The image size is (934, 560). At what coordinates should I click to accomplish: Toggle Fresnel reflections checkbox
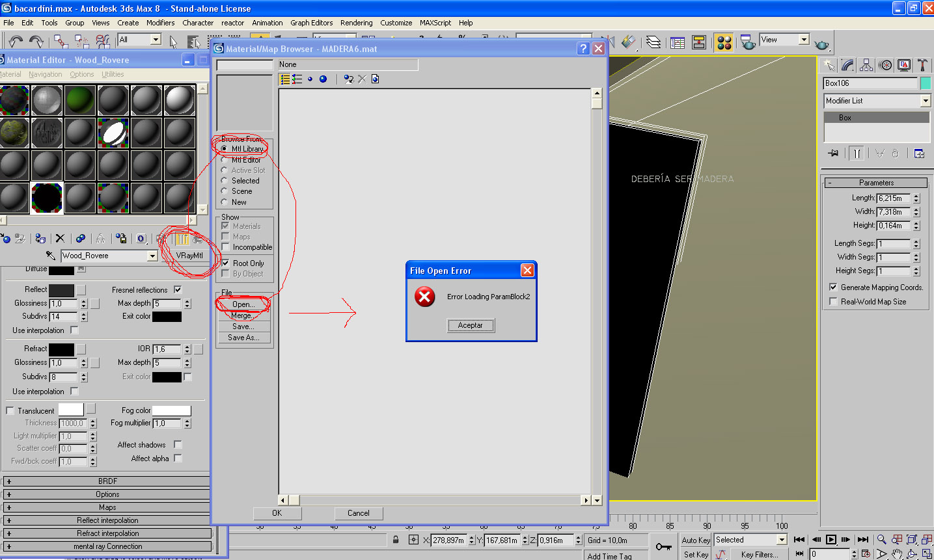click(178, 289)
